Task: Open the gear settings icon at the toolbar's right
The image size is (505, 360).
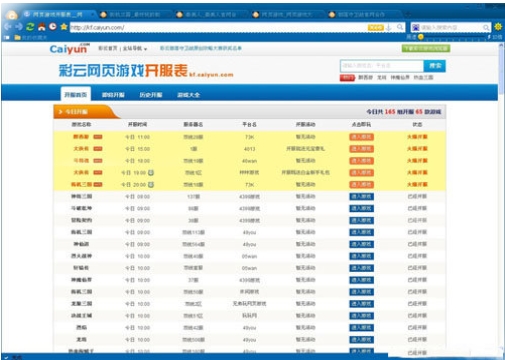Action: (x=498, y=27)
